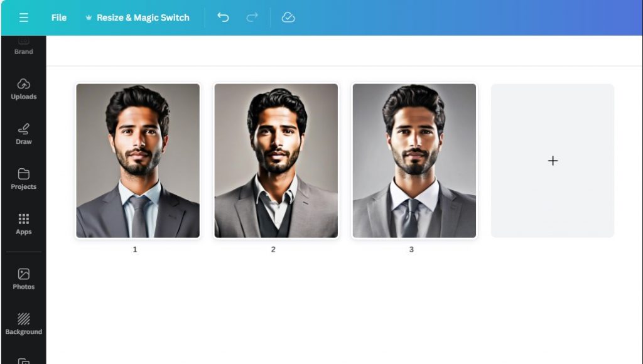
Task: Browse Apps from the sidebar
Action: click(23, 224)
